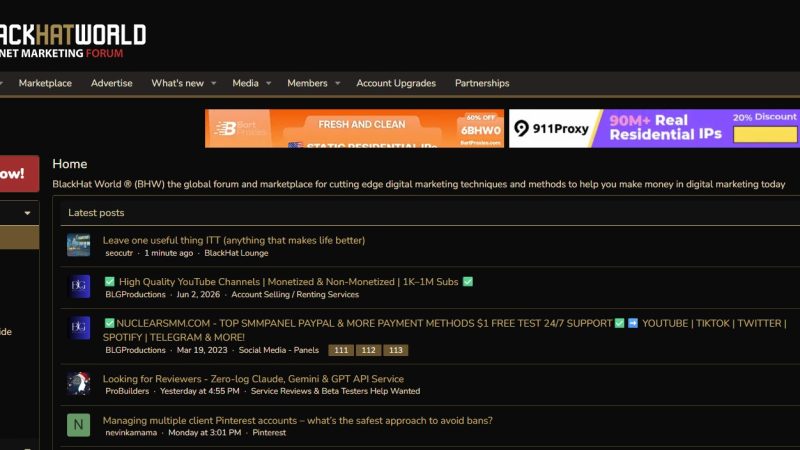Expand the What's new dropdown arrow

tap(214, 83)
